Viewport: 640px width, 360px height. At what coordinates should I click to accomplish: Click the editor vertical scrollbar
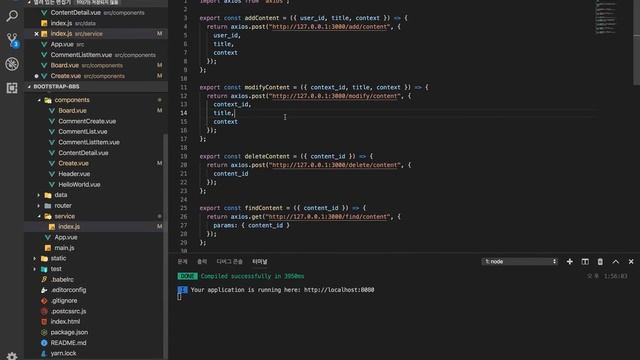pyautogui.click(x=636, y=43)
